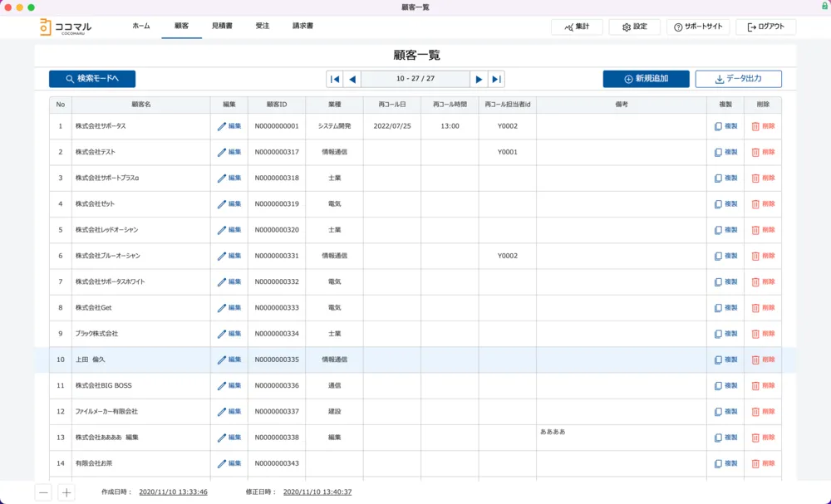Export data using データ出力 button
Screen dimensions: 831x504
point(738,79)
